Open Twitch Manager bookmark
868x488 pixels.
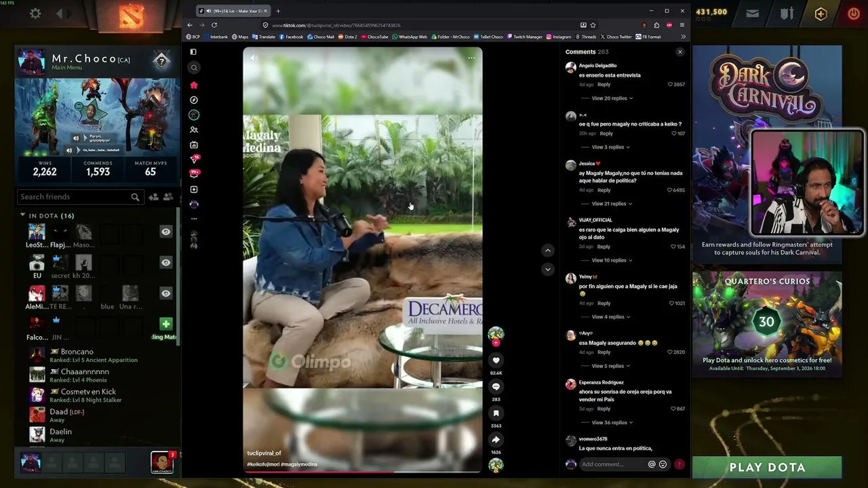tap(524, 37)
